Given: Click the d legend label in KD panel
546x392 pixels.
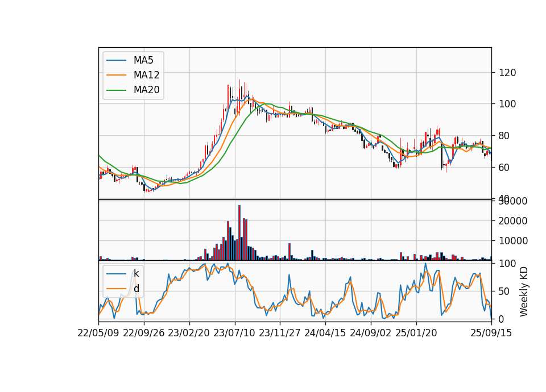Looking at the screenshot, I should (136, 289).
